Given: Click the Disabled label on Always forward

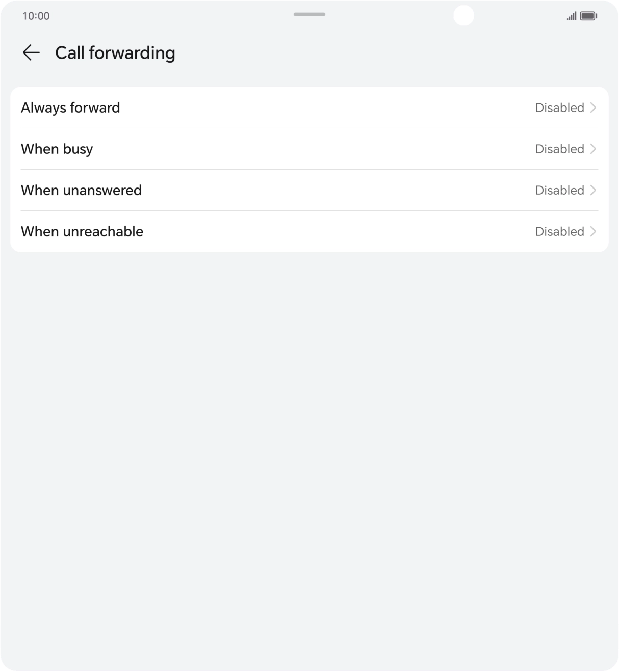Looking at the screenshot, I should (559, 107).
